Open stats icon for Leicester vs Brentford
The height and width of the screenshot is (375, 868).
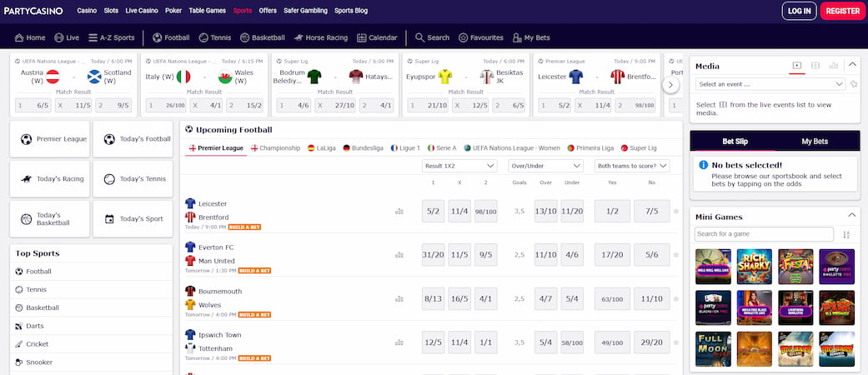pos(399,211)
